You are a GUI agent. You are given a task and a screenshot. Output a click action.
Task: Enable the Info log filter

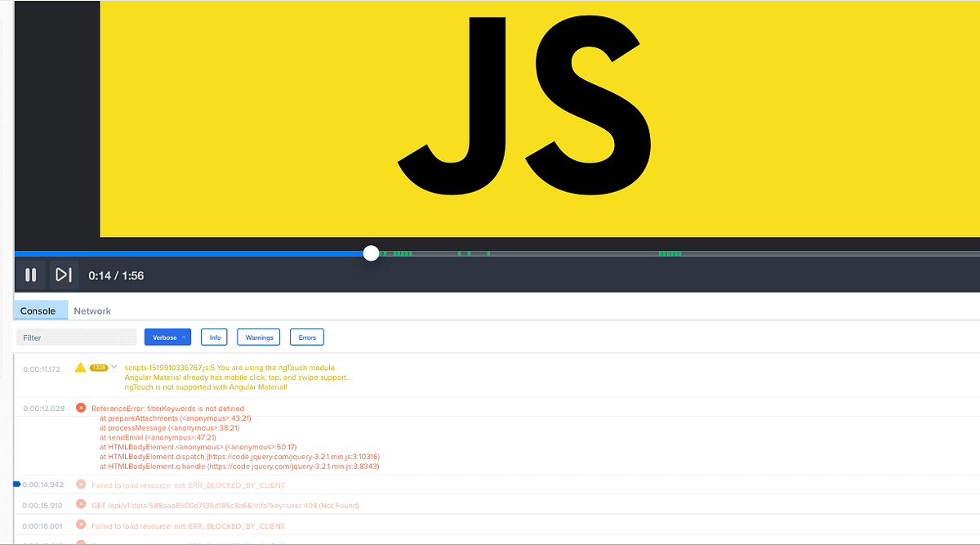[x=213, y=337]
